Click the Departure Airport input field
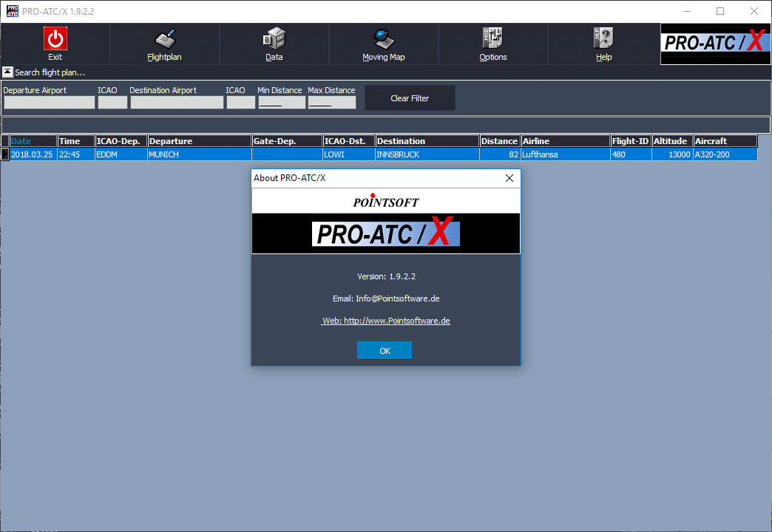The width and height of the screenshot is (772, 532). [x=50, y=103]
